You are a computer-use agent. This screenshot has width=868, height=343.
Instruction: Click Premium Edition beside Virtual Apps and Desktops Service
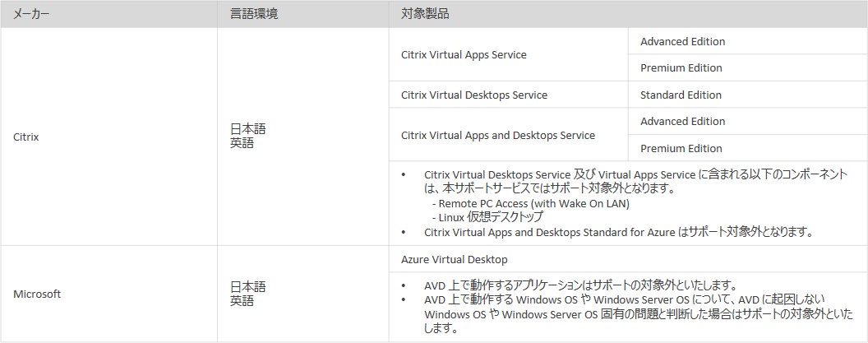[681, 148]
